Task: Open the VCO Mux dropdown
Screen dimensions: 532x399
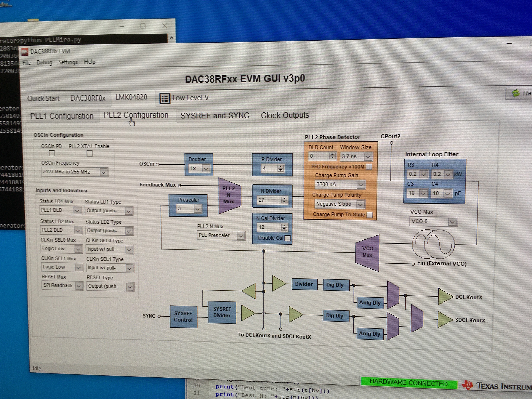Action: [433, 221]
